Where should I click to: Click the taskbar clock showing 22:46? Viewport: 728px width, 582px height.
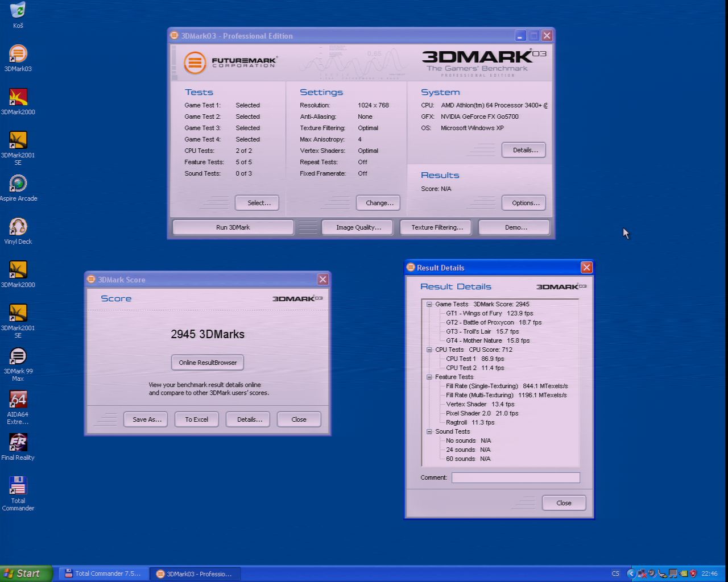click(x=709, y=573)
